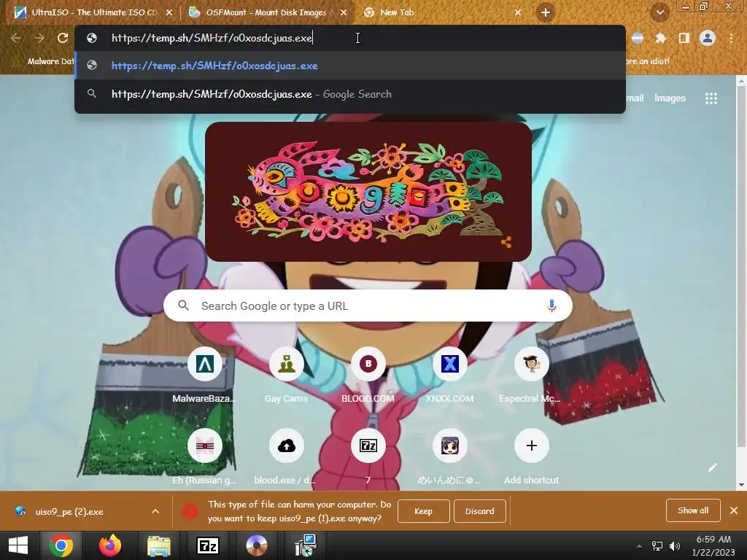The height and width of the screenshot is (560, 747).
Task: Open the Windows Start menu
Action: coord(18,545)
